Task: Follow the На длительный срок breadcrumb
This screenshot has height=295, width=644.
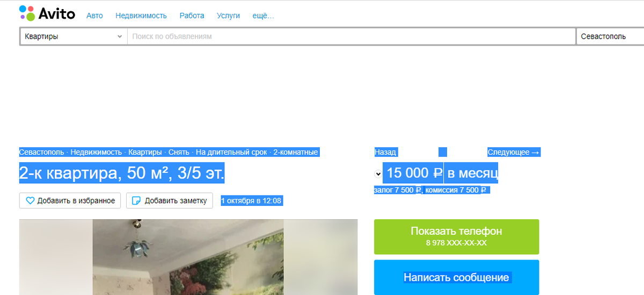Action: click(231, 152)
